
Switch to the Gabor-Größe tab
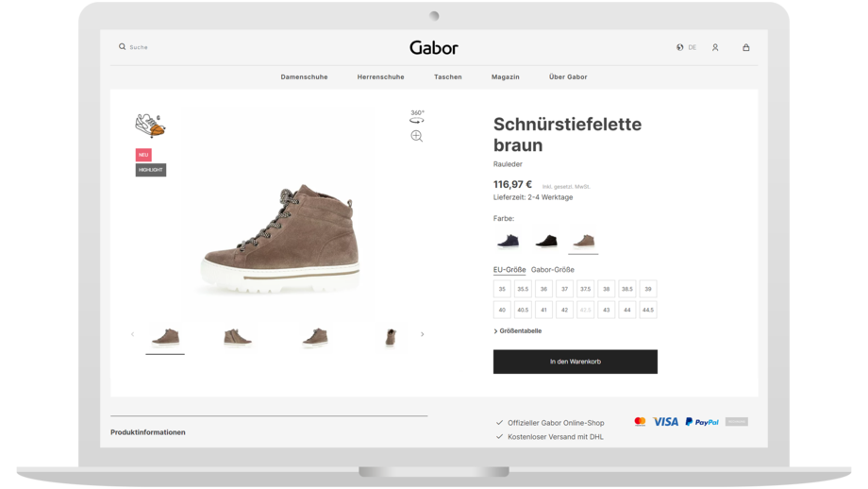click(x=553, y=270)
